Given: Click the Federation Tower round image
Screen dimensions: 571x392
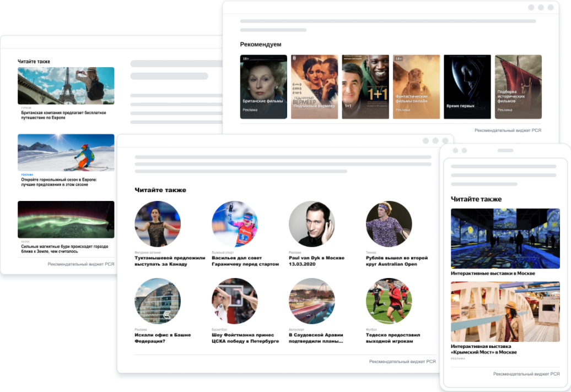Looking at the screenshot, I should coord(158,301).
